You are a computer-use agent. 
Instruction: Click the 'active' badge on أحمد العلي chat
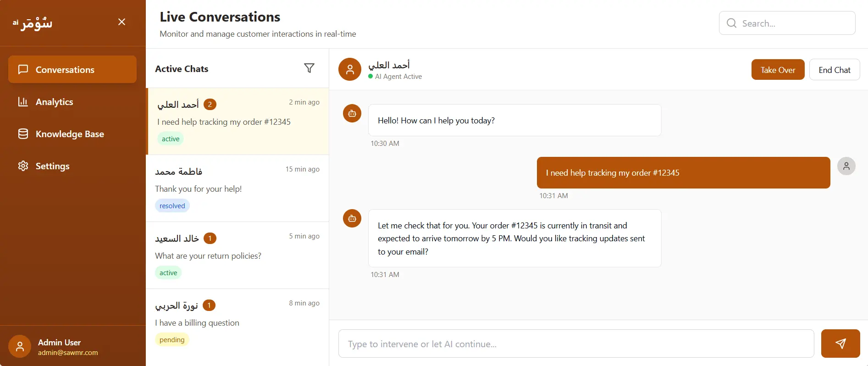(x=170, y=138)
